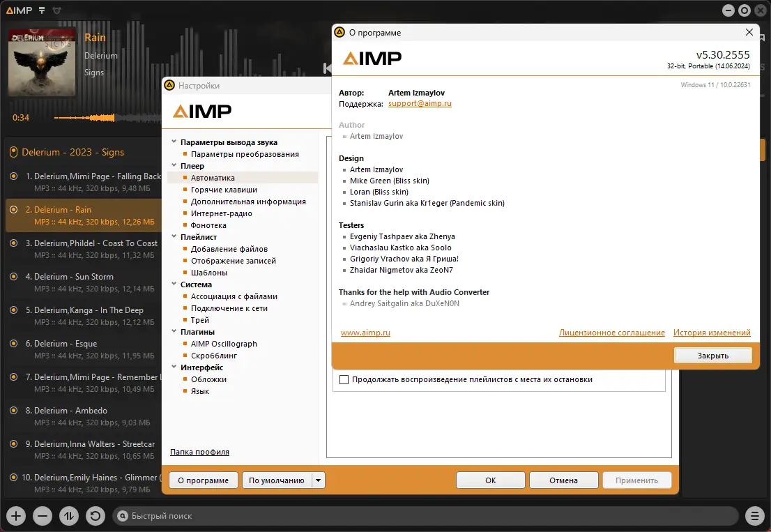771x532 pixels.
Task: Click the AIMP logo in the main player title
Action: 19,10
